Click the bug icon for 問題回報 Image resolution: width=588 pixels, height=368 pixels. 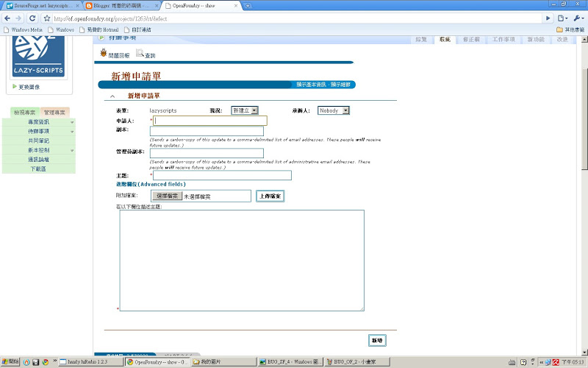click(104, 53)
